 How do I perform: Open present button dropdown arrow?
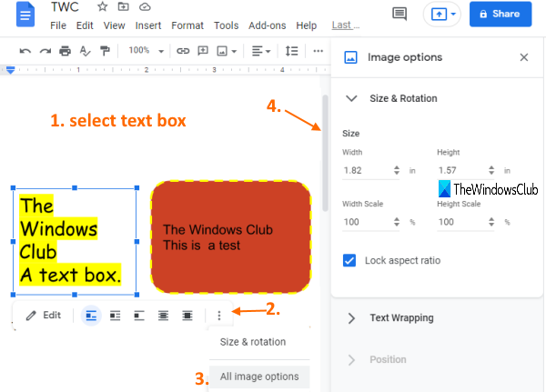(x=453, y=15)
